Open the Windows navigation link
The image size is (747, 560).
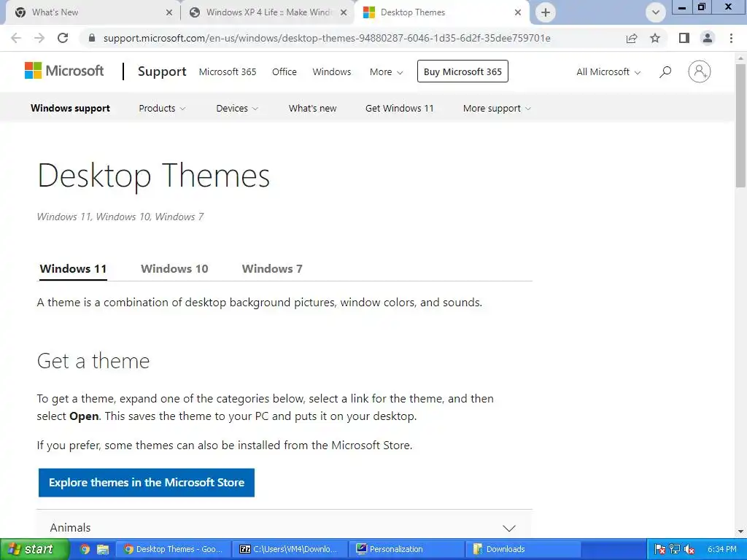(x=332, y=72)
